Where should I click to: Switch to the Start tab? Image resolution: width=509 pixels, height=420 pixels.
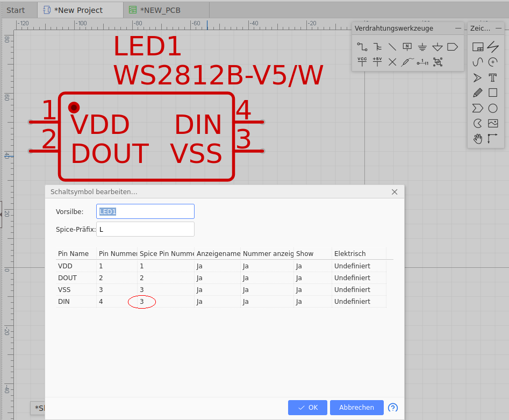[x=16, y=10]
